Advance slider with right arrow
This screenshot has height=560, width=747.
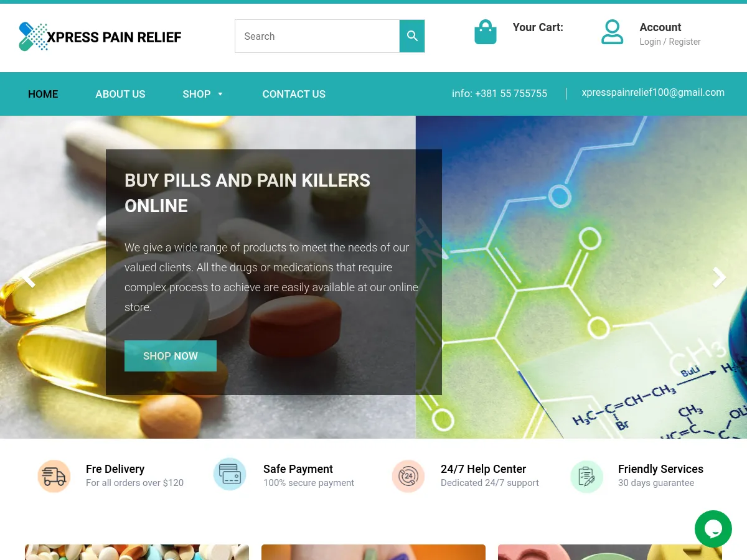tap(719, 278)
